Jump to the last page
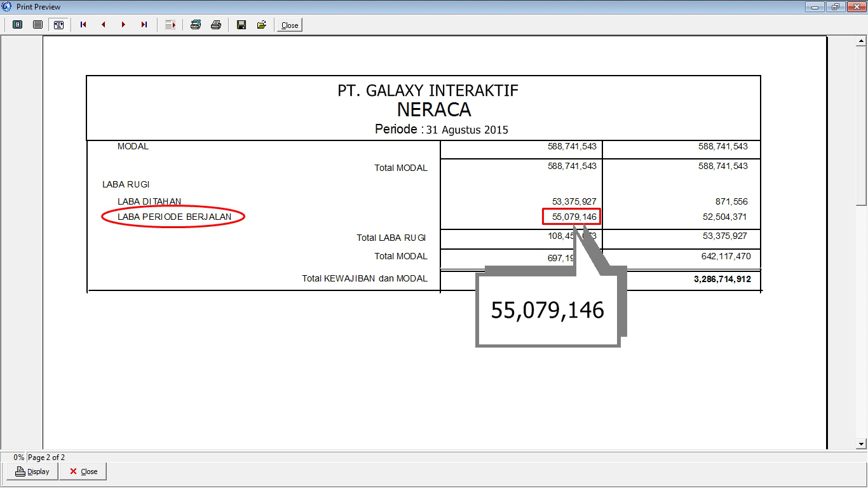The height and width of the screenshot is (488, 868). point(144,25)
